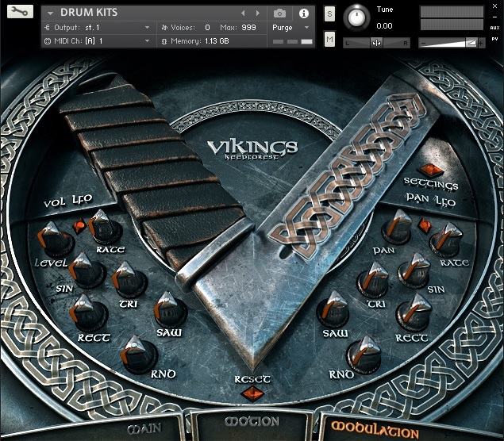Image resolution: width=504 pixels, height=441 pixels.
Task: Click the camera snapshot icon
Action: pyautogui.click(x=279, y=13)
